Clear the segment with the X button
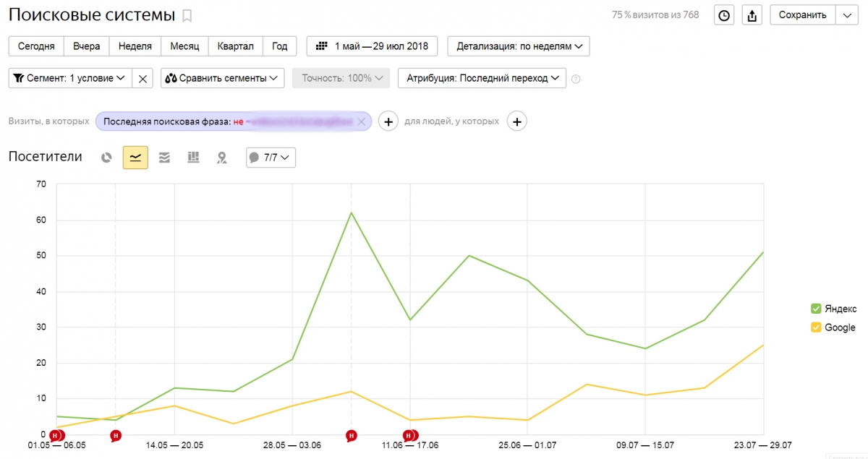The height and width of the screenshot is (459, 868). [x=143, y=78]
